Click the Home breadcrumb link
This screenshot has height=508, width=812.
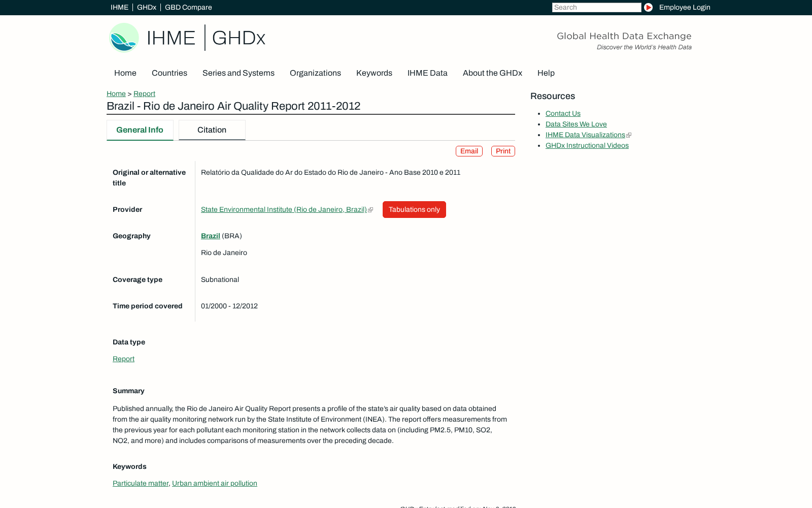coord(116,93)
